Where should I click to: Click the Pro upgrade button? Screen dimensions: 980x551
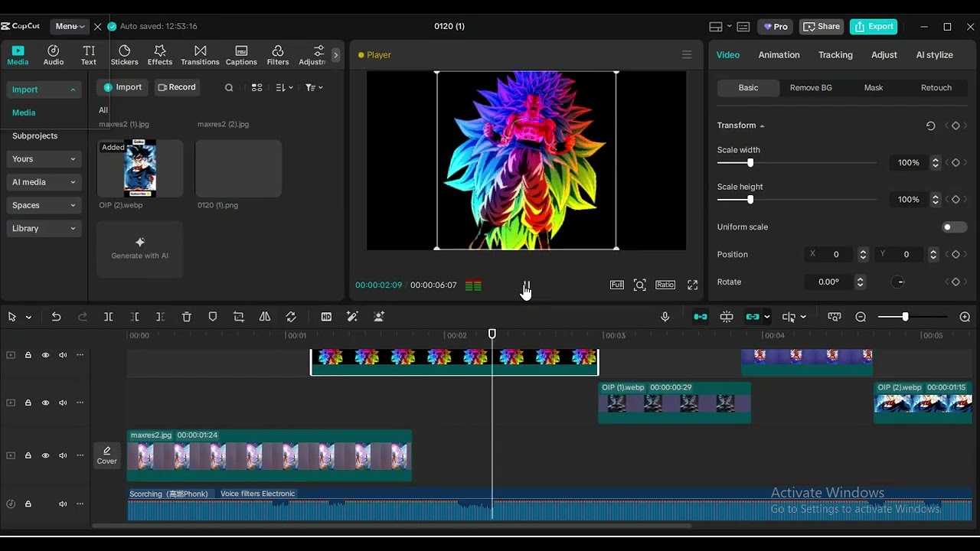pos(776,26)
